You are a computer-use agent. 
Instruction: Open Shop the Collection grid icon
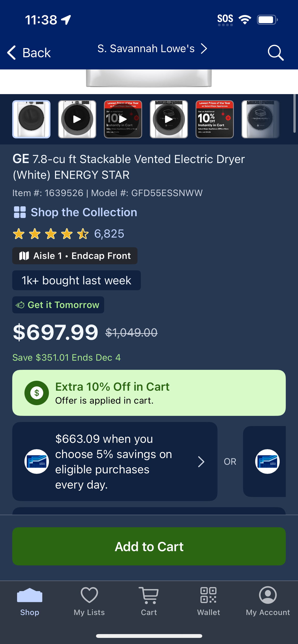(x=20, y=212)
